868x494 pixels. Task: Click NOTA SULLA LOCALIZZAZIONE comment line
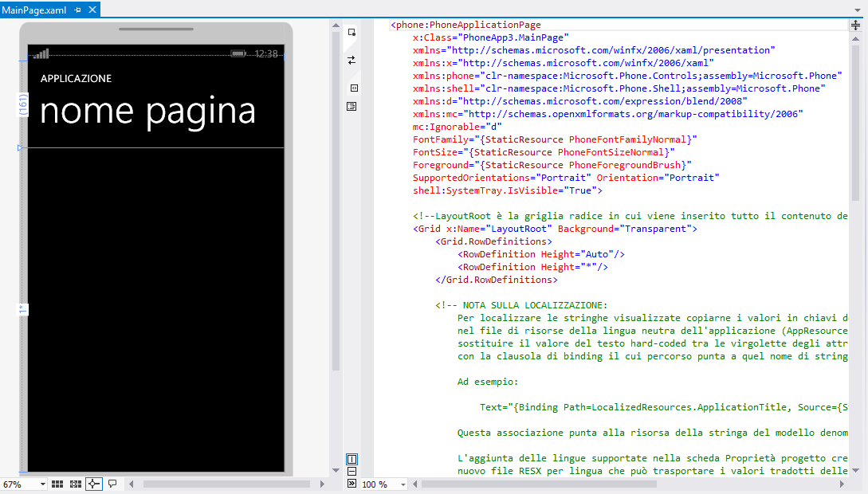(521, 305)
